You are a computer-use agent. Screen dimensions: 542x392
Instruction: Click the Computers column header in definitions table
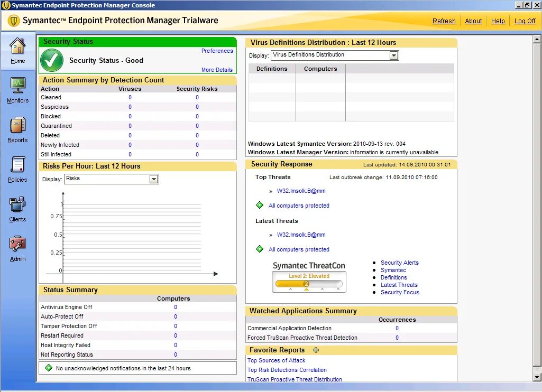click(x=320, y=69)
